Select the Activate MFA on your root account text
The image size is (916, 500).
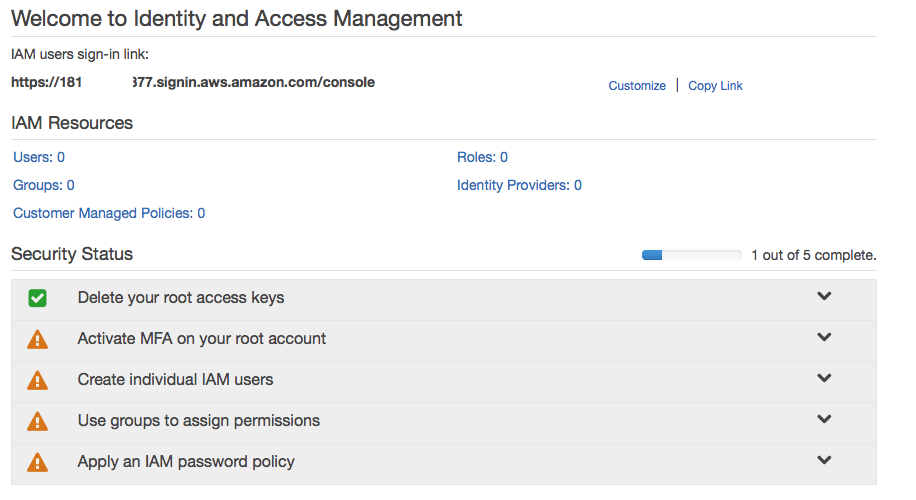(202, 339)
